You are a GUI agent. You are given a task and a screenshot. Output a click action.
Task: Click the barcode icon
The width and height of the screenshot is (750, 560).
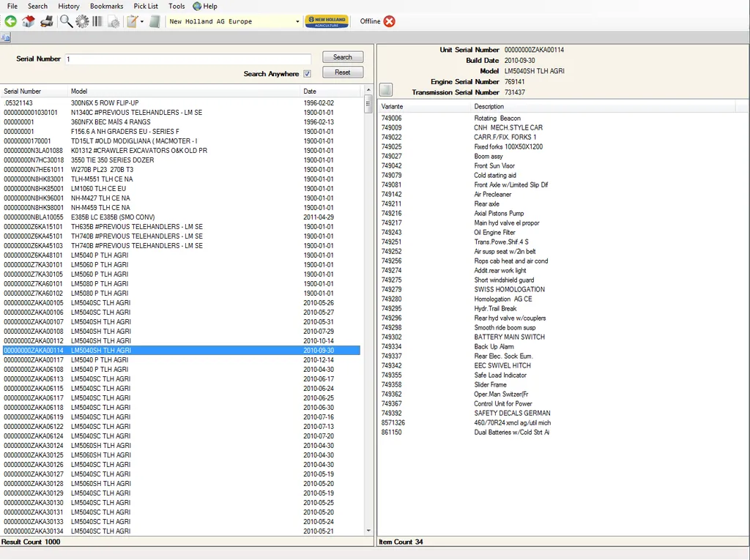tap(97, 21)
